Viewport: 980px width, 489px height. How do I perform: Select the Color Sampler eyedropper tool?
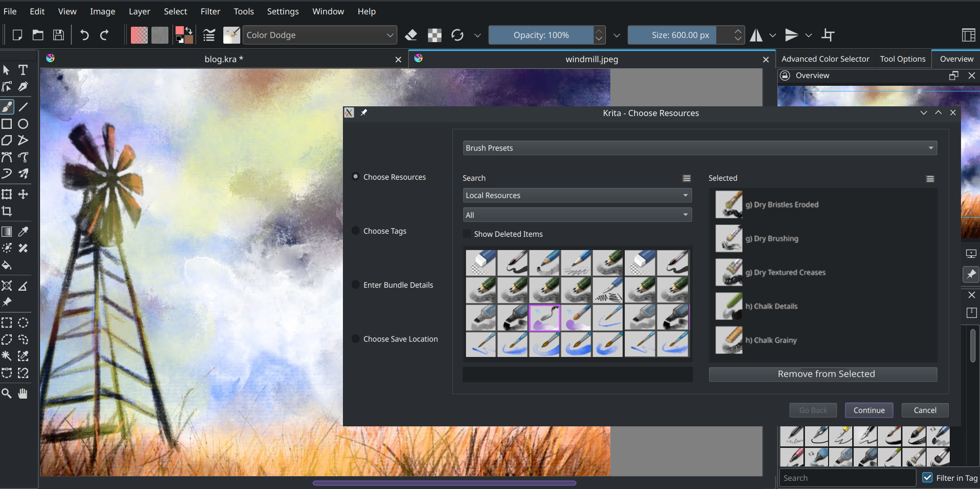[23, 232]
